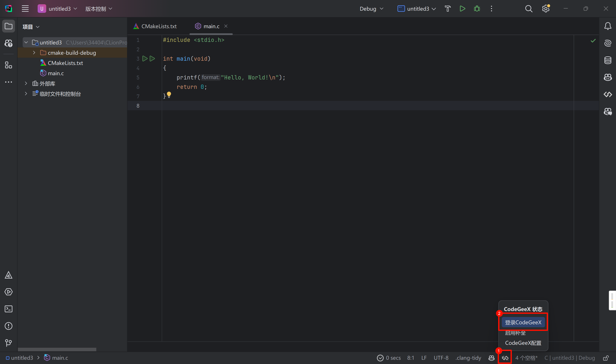
Task: Open the 版本控制 dropdown menu
Action: [99, 9]
